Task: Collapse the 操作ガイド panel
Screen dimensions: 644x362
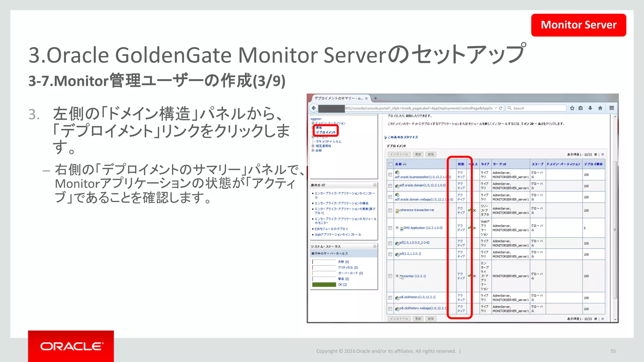Action: click(x=375, y=185)
